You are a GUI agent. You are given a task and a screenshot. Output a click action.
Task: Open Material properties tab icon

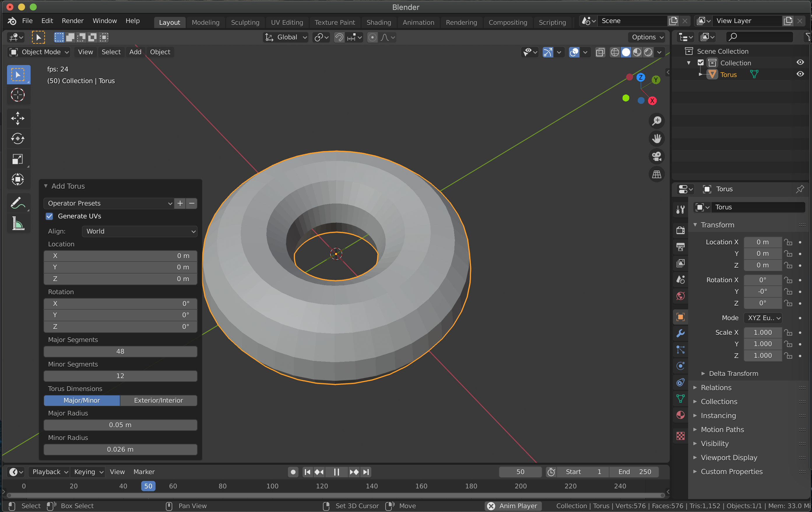click(680, 415)
